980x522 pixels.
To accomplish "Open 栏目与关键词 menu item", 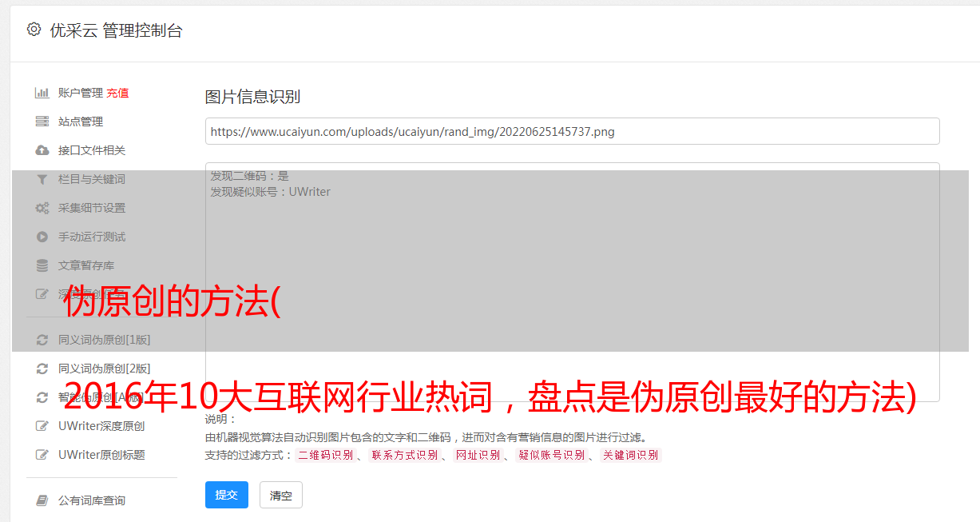I will 92,179.
